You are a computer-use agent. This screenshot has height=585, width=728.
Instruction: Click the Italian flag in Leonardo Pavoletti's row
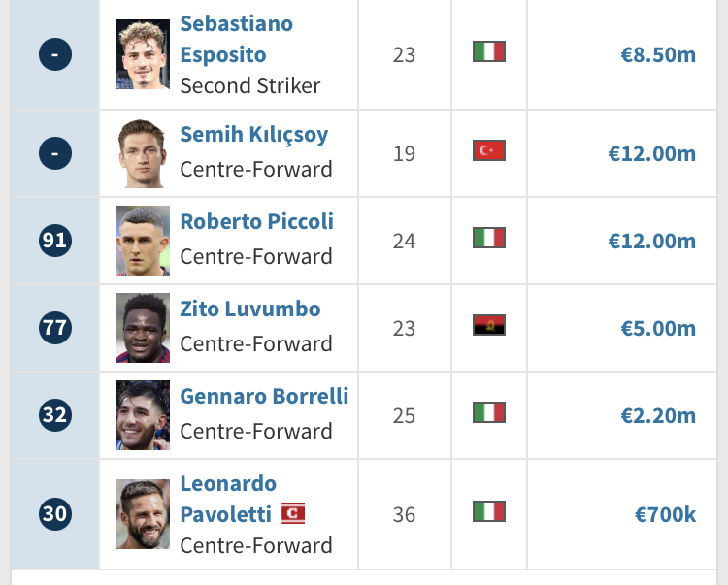pos(489,511)
